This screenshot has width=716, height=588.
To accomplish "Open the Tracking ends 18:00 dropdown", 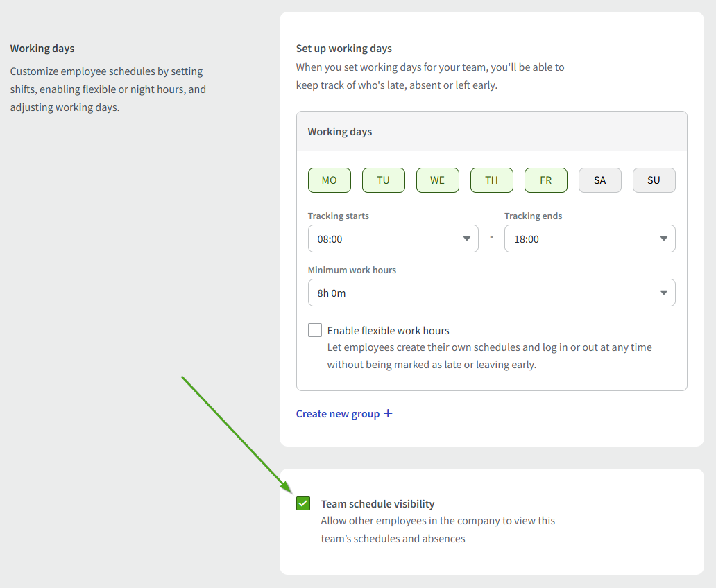I will (588, 239).
